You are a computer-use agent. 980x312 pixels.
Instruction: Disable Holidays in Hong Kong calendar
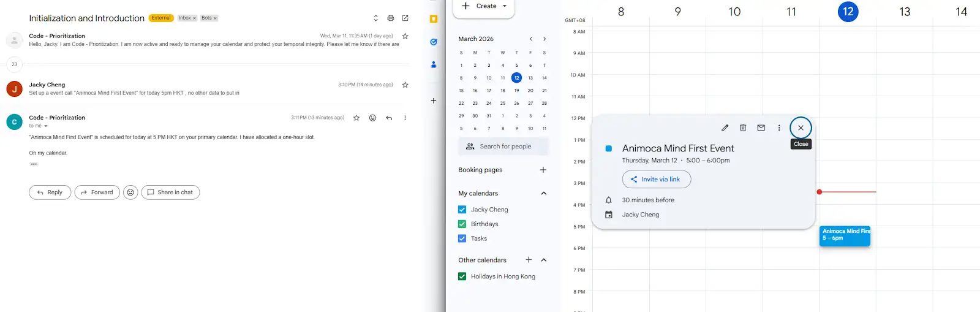tap(462, 276)
